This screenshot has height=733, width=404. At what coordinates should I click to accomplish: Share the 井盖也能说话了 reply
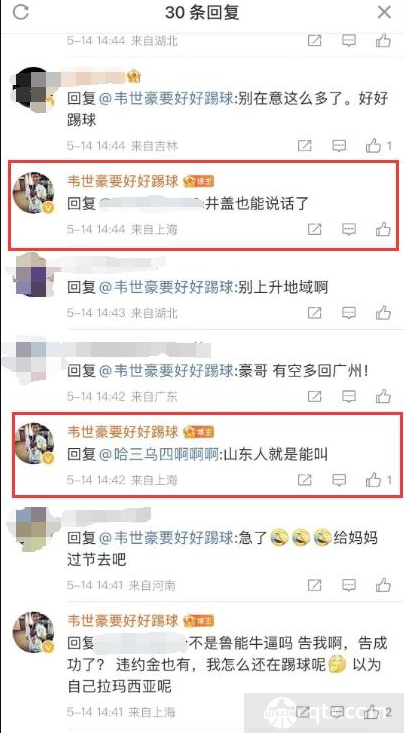[315, 230]
